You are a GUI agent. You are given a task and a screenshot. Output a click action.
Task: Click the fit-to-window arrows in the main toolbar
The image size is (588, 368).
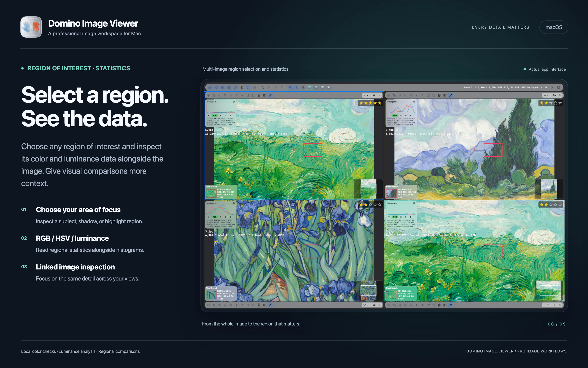[x=263, y=87]
